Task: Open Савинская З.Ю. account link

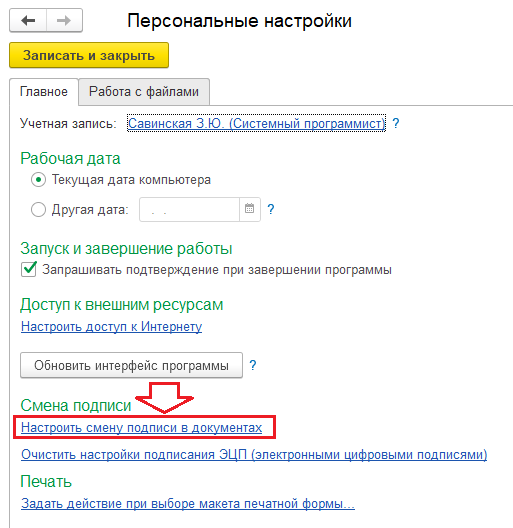Action: point(256,123)
